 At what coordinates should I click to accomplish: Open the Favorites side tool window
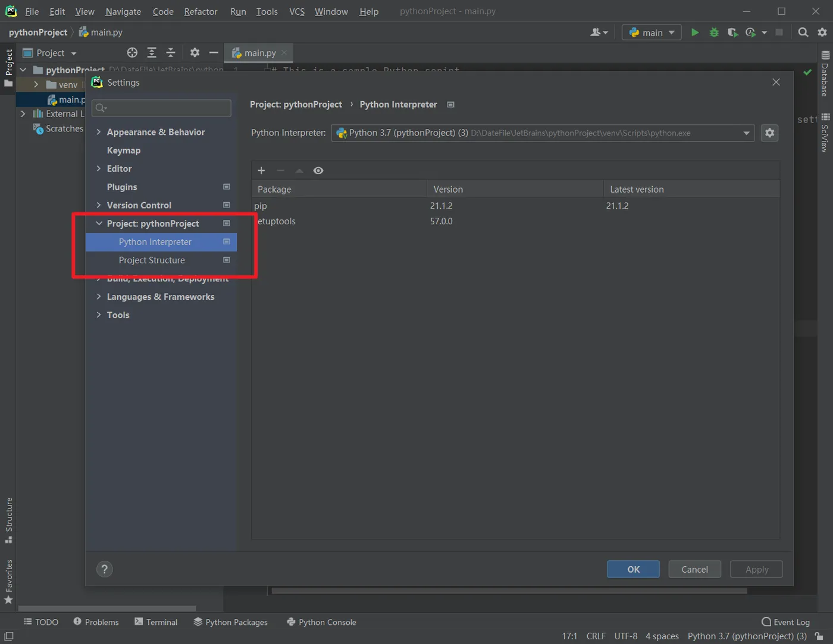(8, 582)
